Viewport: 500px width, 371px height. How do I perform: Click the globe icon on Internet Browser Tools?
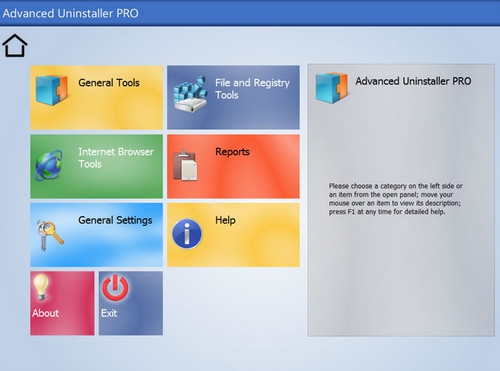(x=49, y=165)
